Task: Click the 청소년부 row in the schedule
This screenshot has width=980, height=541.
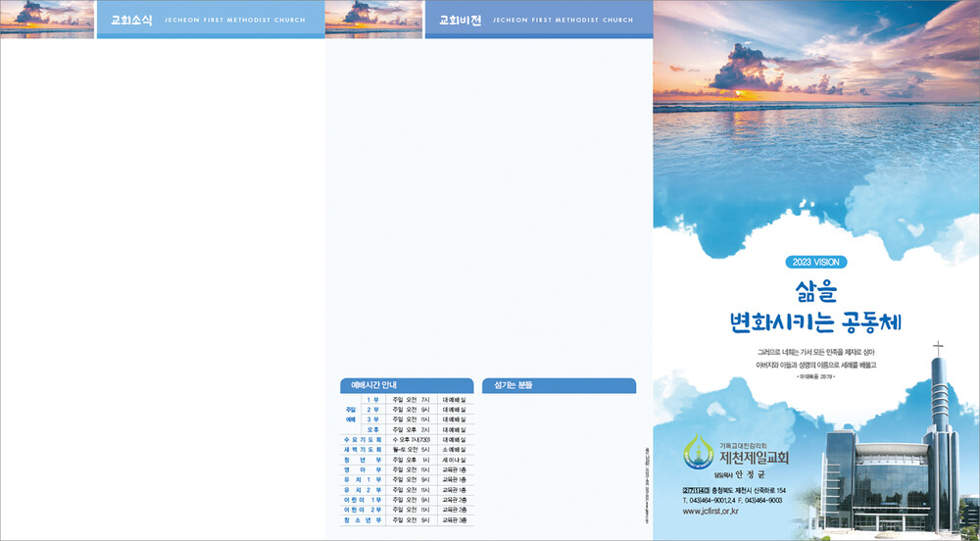Action: click(x=362, y=519)
